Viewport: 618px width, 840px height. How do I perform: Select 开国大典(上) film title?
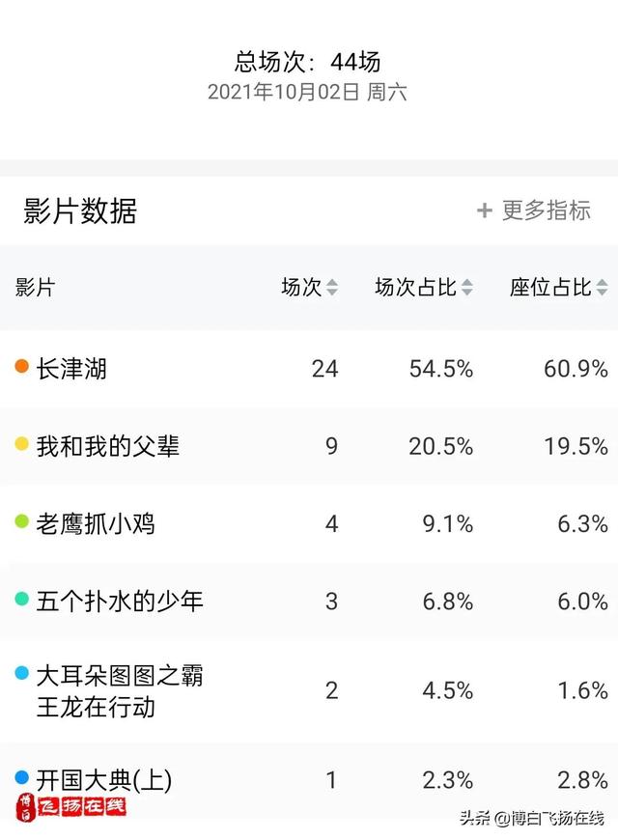click(x=104, y=780)
